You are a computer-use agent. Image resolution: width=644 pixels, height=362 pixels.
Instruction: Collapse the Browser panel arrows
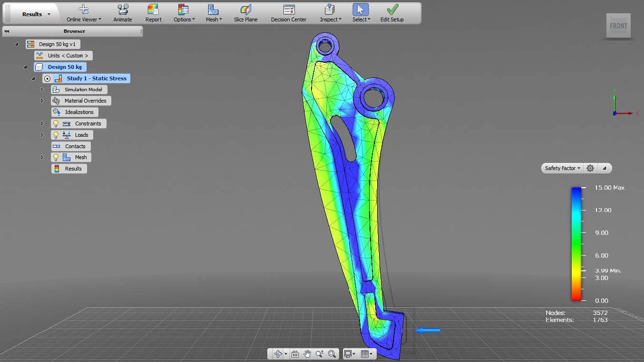pyautogui.click(x=7, y=31)
